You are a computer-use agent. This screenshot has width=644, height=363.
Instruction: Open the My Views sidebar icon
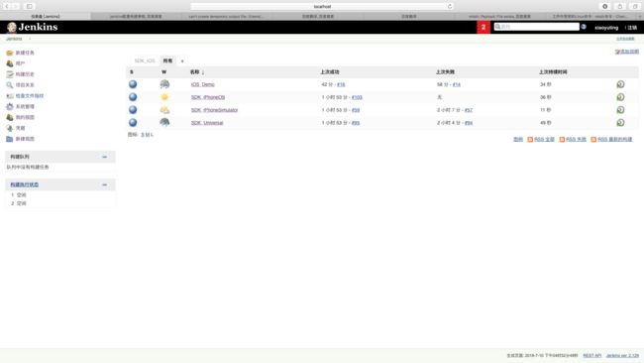point(10,117)
